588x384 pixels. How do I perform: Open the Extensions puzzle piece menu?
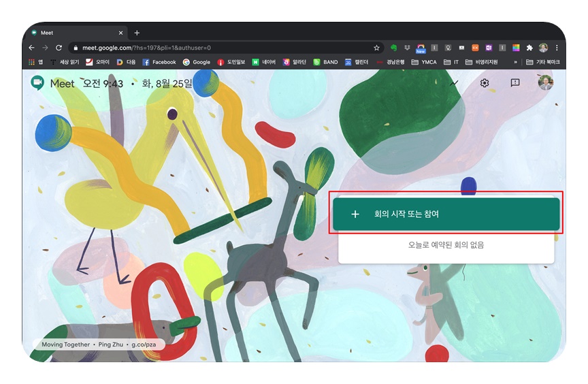pos(529,48)
